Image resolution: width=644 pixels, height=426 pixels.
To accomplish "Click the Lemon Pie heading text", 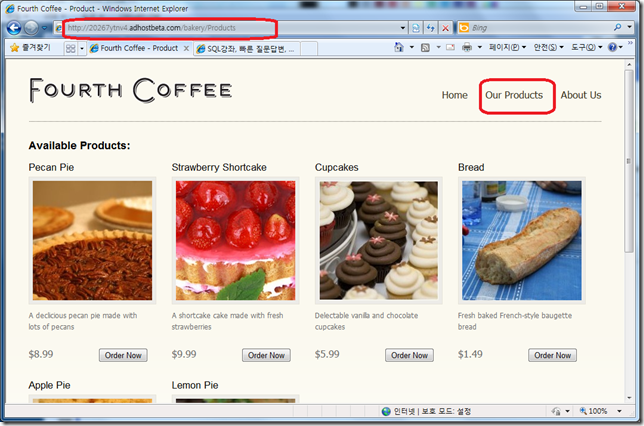I will (195, 385).
